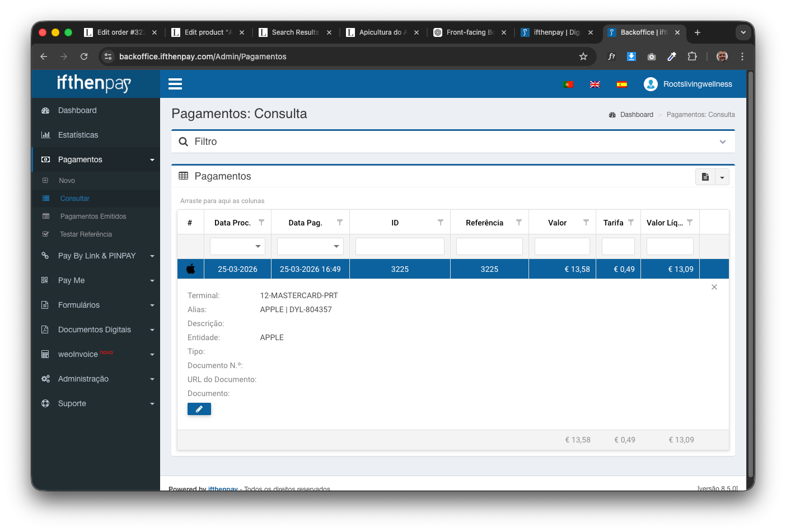Go to Pagamentos Emitidos submenu item
786x532 pixels.
click(x=93, y=216)
